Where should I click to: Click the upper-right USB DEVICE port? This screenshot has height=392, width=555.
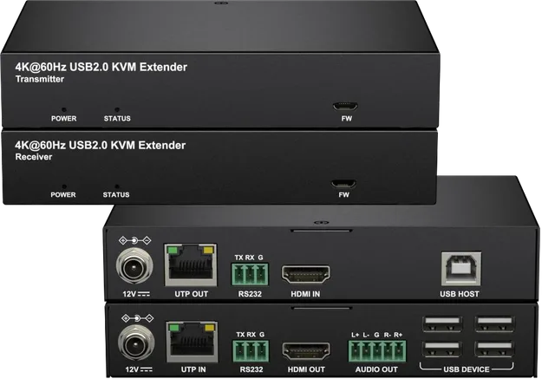(x=494, y=323)
